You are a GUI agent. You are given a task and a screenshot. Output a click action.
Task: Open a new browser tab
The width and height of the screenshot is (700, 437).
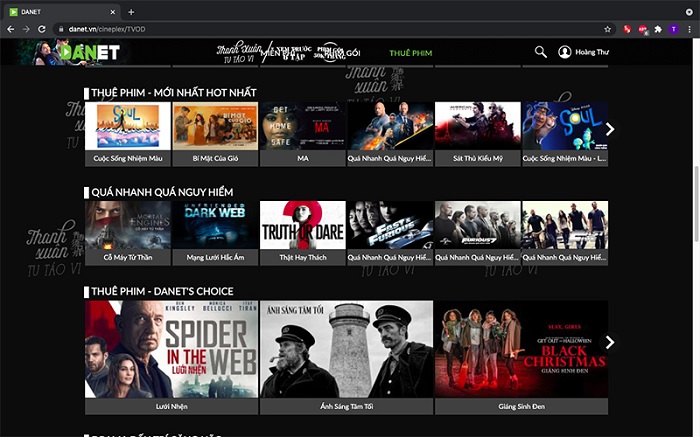pos(131,11)
